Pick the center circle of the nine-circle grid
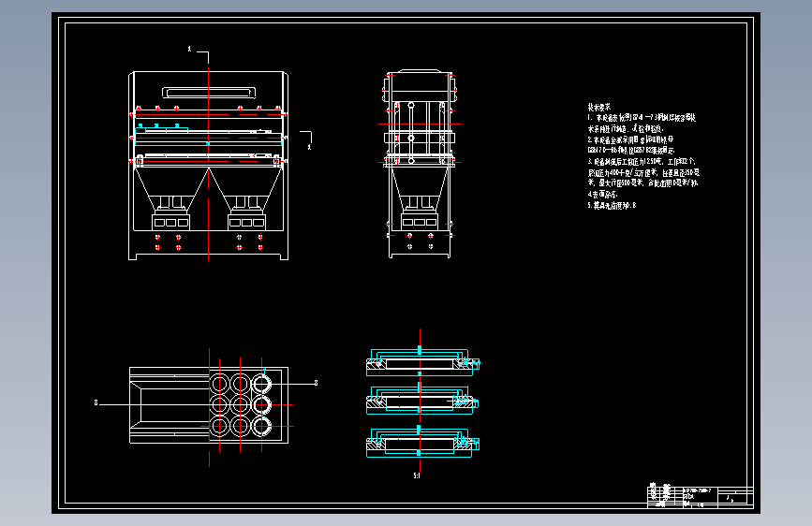 [x=241, y=405]
